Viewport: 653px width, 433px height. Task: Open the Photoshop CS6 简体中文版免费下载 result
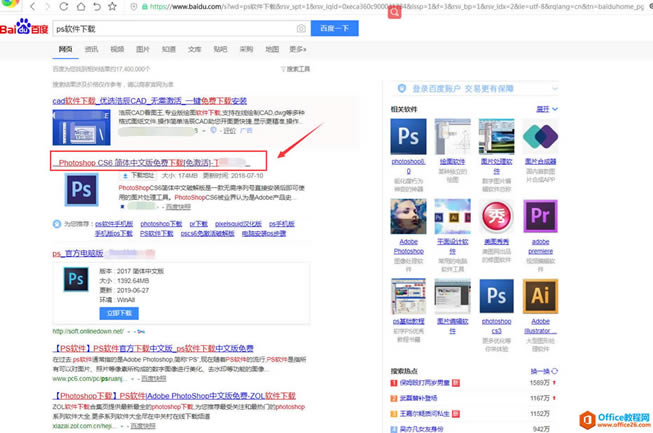(154, 163)
